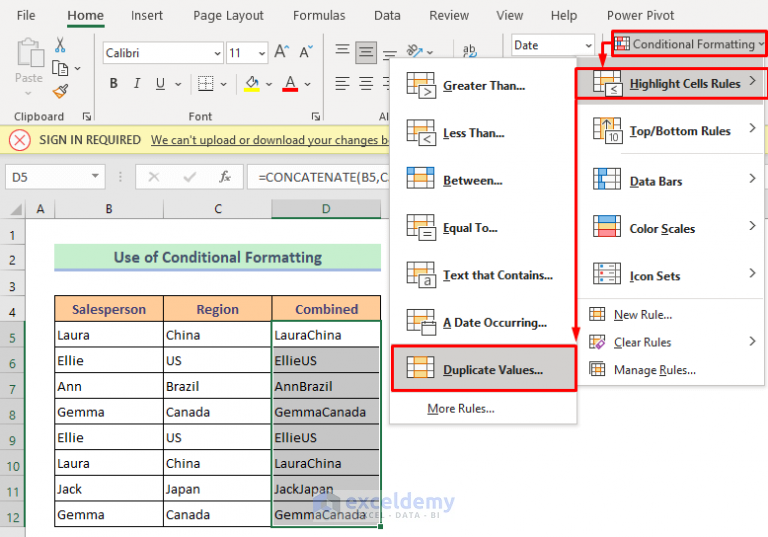This screenshot has width=768, height=537.
Task: Toggle Underline formatting
Action: tap(160, 84)
